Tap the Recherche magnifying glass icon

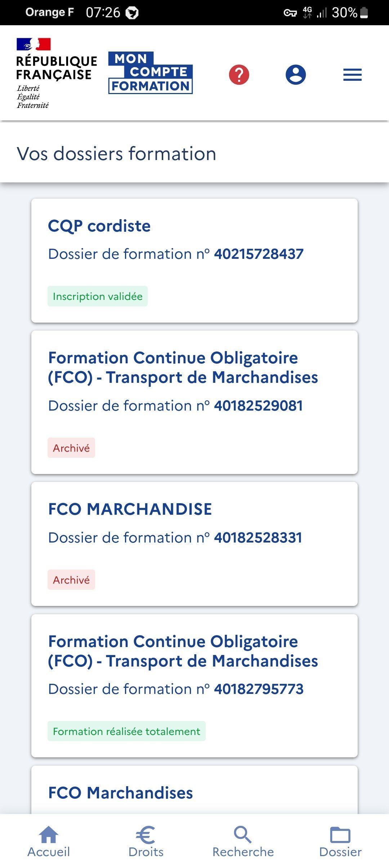(243, 835)
